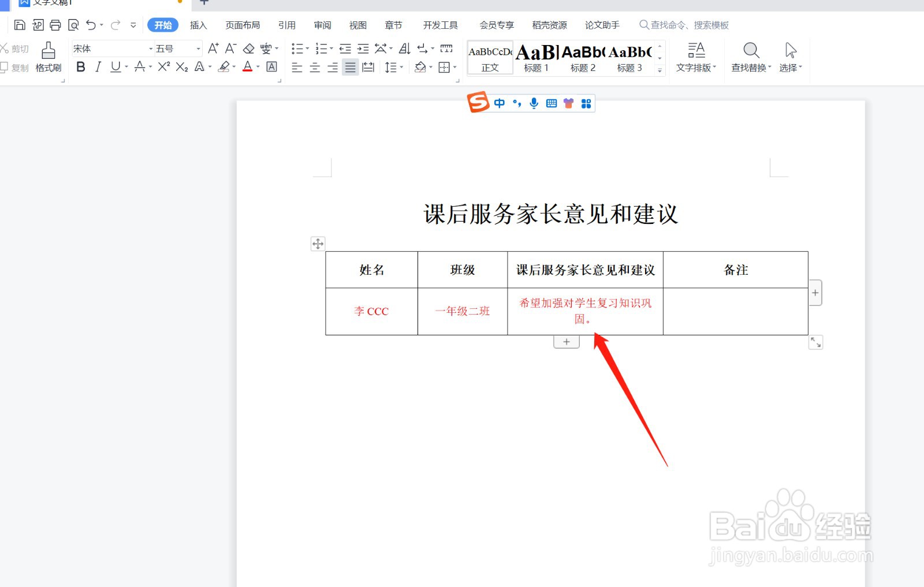Image resolution: width=924 pixels, height=587 pixels.
Task: Switch to the 插入 ribbon tab
Action: [x=198, y=25]
